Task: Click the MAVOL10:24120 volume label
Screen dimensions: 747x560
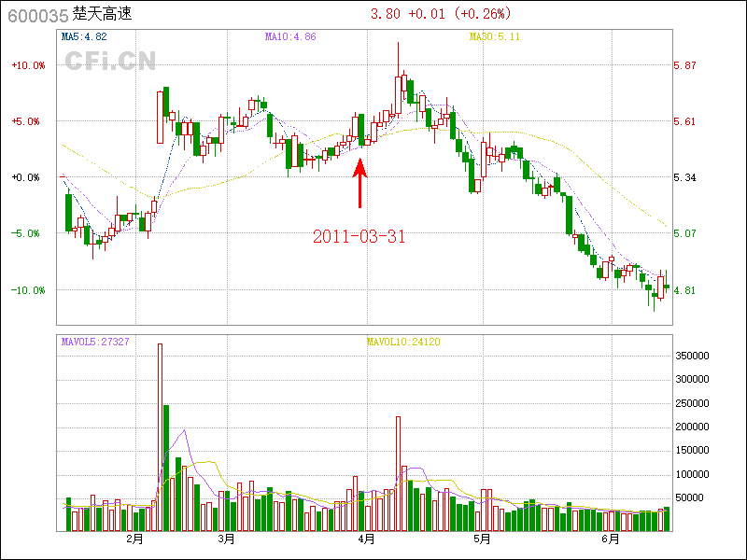Action: point(403,342)
